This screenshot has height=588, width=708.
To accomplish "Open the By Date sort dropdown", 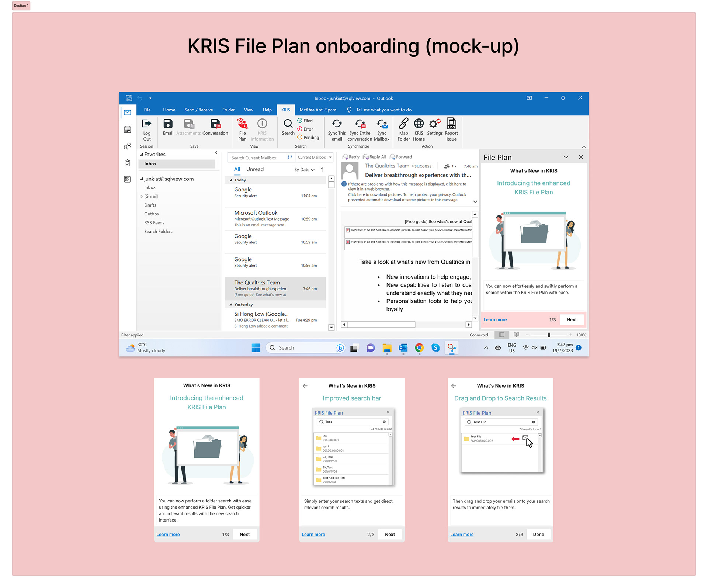I will [x=304, y=170].
